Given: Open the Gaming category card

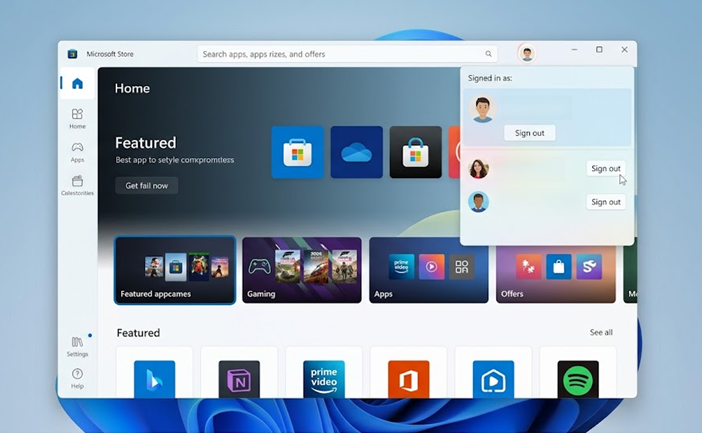Looking at the screenshot, I should point(302,270).
